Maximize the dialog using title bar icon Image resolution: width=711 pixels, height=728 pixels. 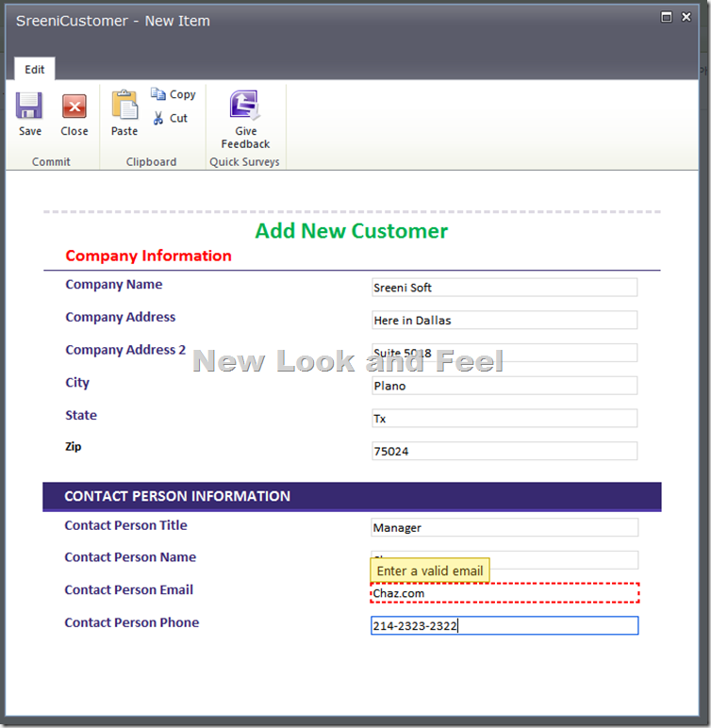[x=667, y=17]
